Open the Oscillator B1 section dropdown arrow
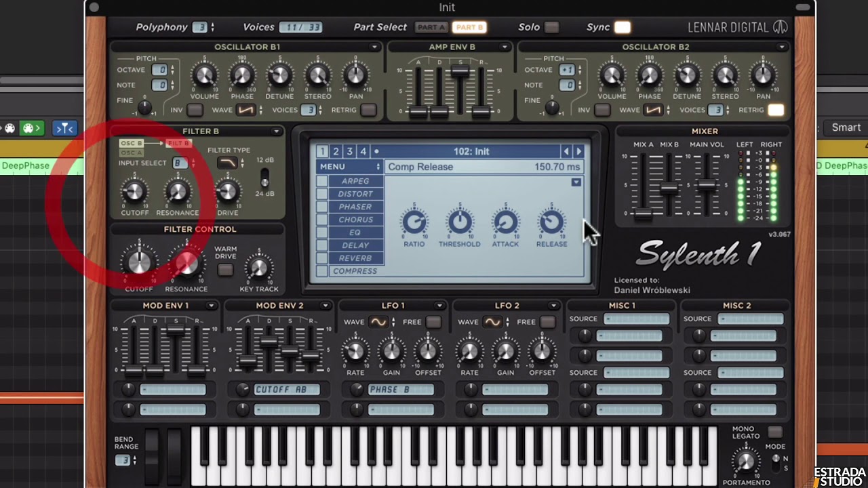Screen dimensions: 868x488 pyautogui.click(x=374, y=47)
